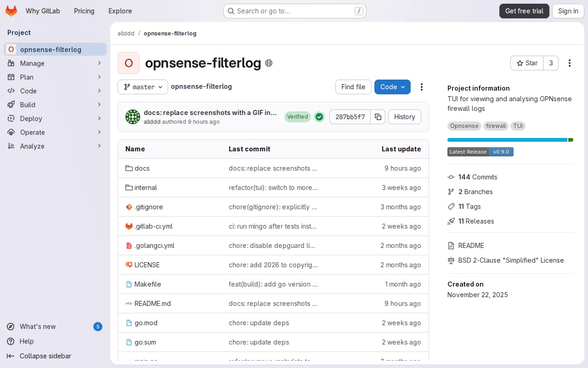588x368 pixels.
Task: Click the branch icon beside 2 Branches
Action: 451,192
